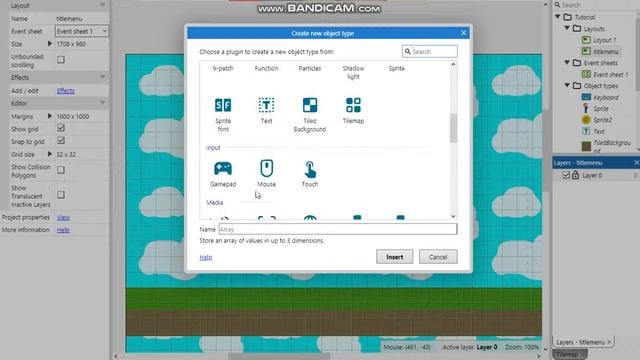The image size is (640, 360).
Task: Click the Cancel button in dialog
Action: 438,257
